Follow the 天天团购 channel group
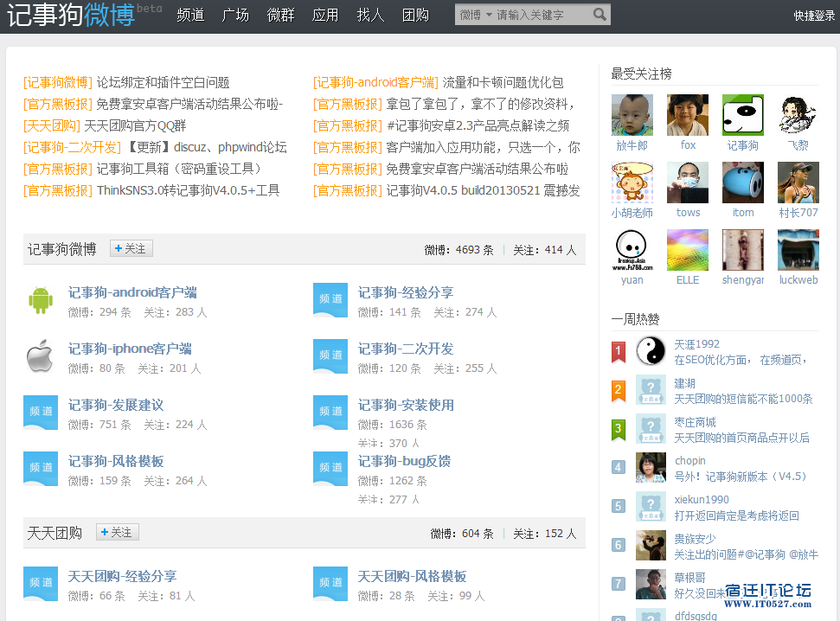The width and height of the screenshot is (840, 621). [118, 532]
